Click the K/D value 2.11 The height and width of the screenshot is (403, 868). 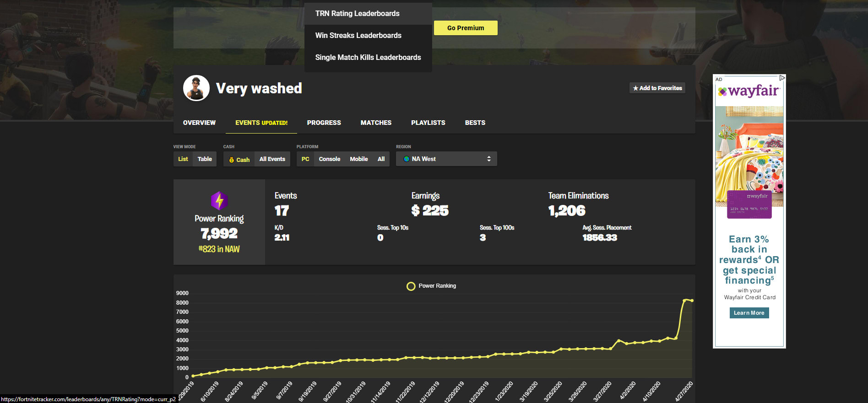[x=282, y=237]
